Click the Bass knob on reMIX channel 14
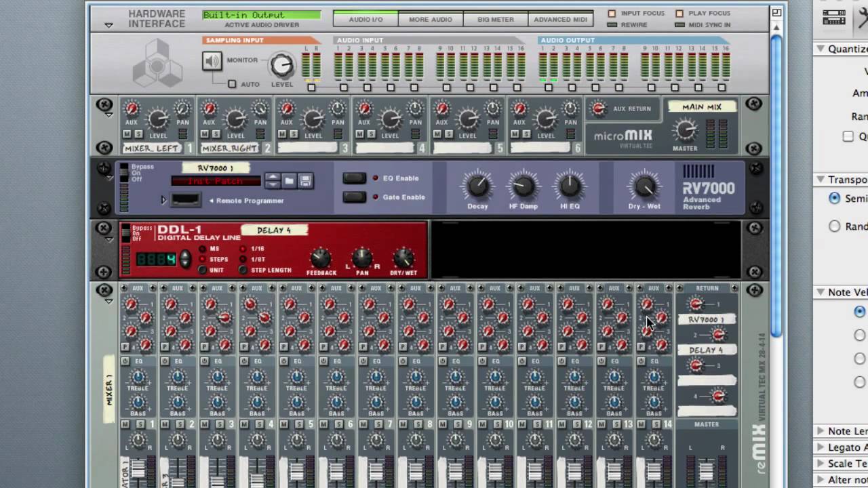Viewport: 868px width, 488px height. coord(654,402)
